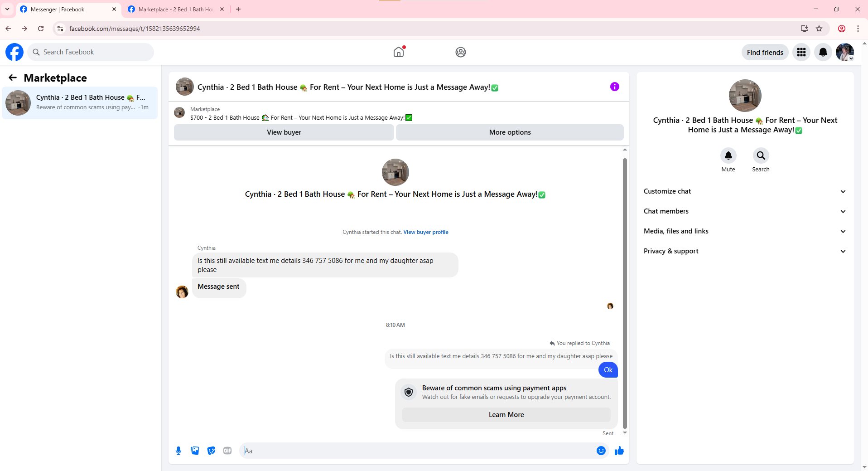Click the quoted reply preview text
The width and height of the screenshot is (868, 471).
point(501,356)
